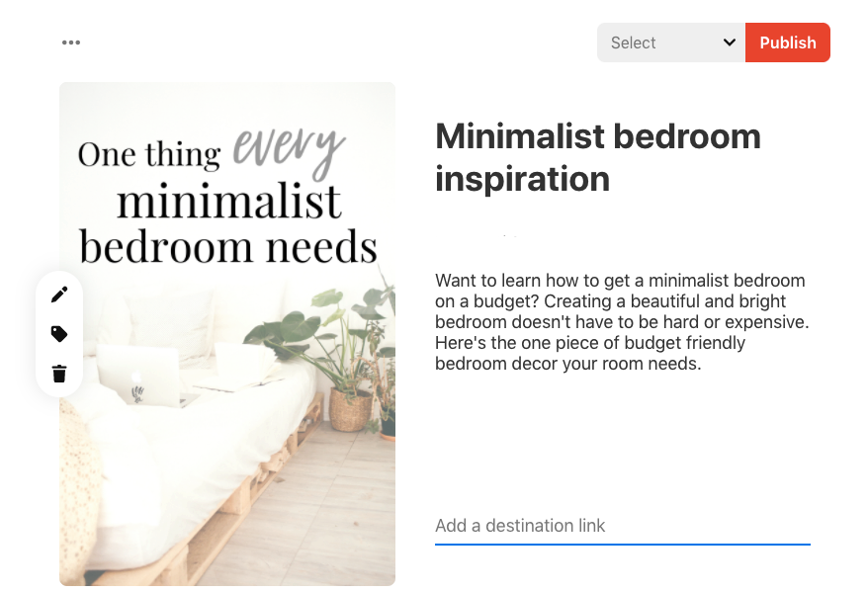Open the "Select" board dropdown

coord(671,42)
